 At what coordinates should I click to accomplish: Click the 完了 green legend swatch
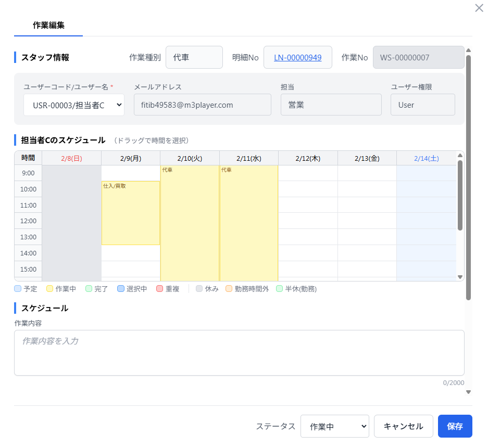click(89, 289)
